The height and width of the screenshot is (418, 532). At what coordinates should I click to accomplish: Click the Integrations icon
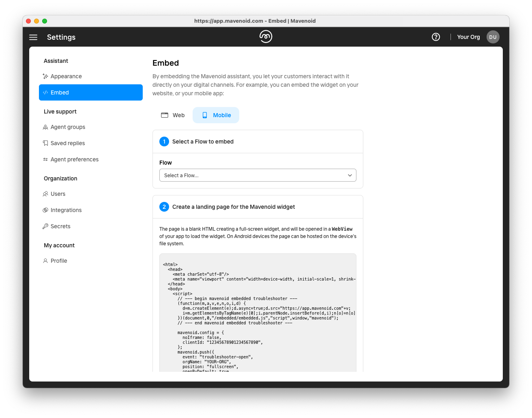(x=45, y=210)
